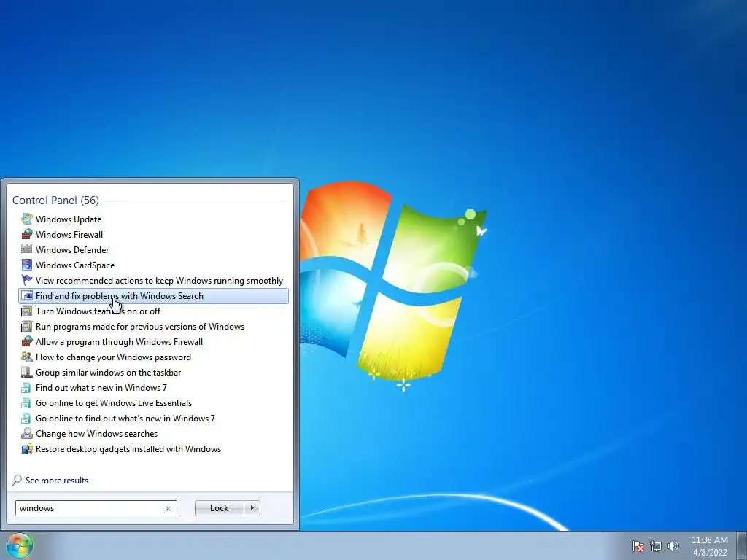Open 'Turn Windows features on or off'
This screenshot has height=560, width=747.
(x=98, y=311)
